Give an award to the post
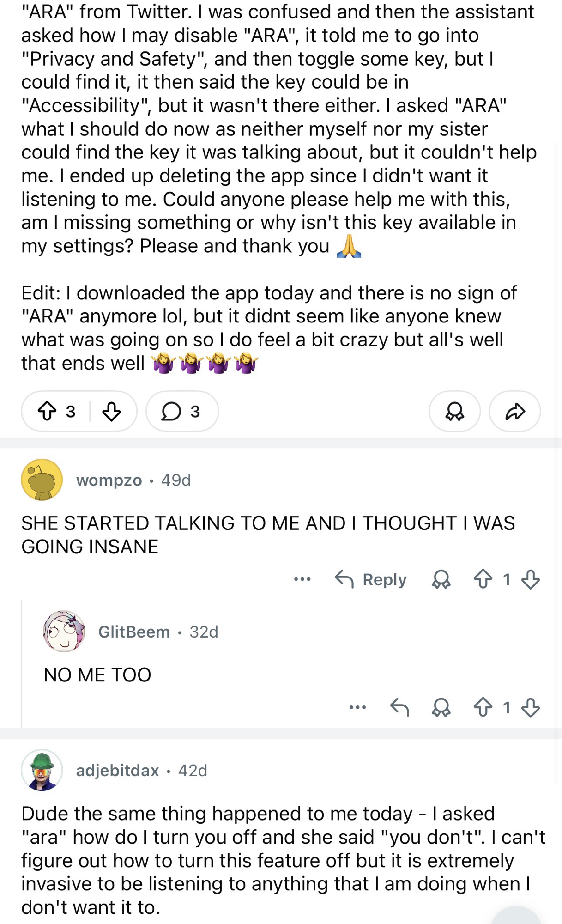Viewport: 562px width, 924px height. [454, 411]
